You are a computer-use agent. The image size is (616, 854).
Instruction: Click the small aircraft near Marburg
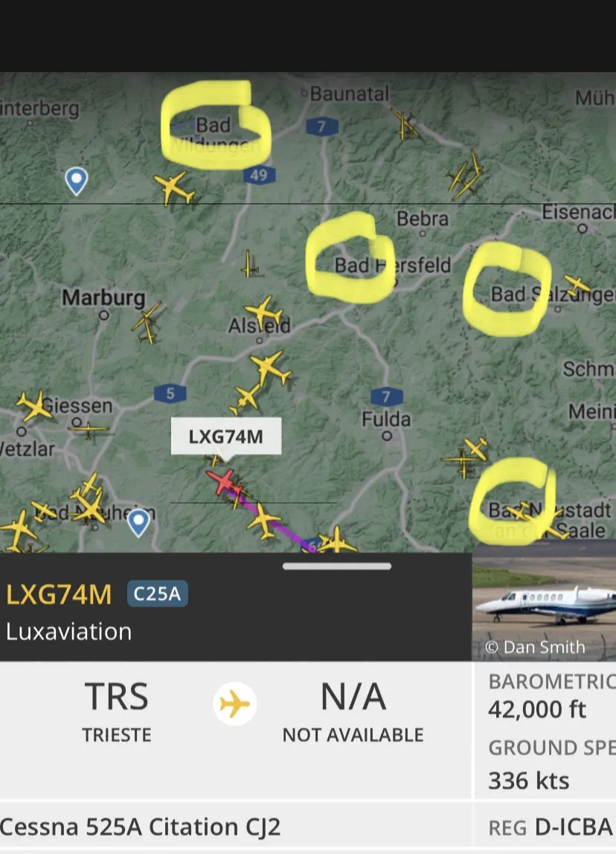[147, 323]
